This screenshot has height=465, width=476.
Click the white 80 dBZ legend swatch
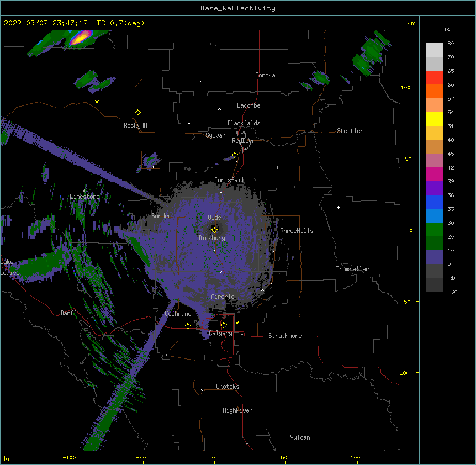pos(434,50)
